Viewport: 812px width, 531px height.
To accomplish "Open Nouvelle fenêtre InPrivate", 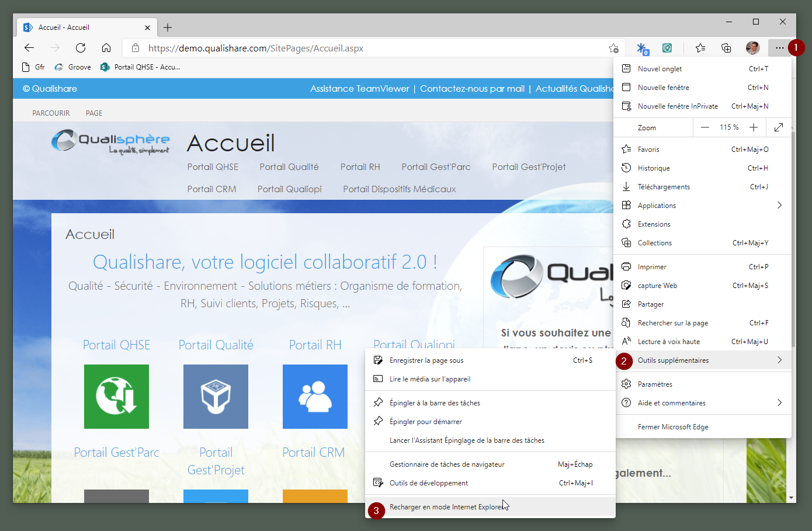I will tap(702, 106).
